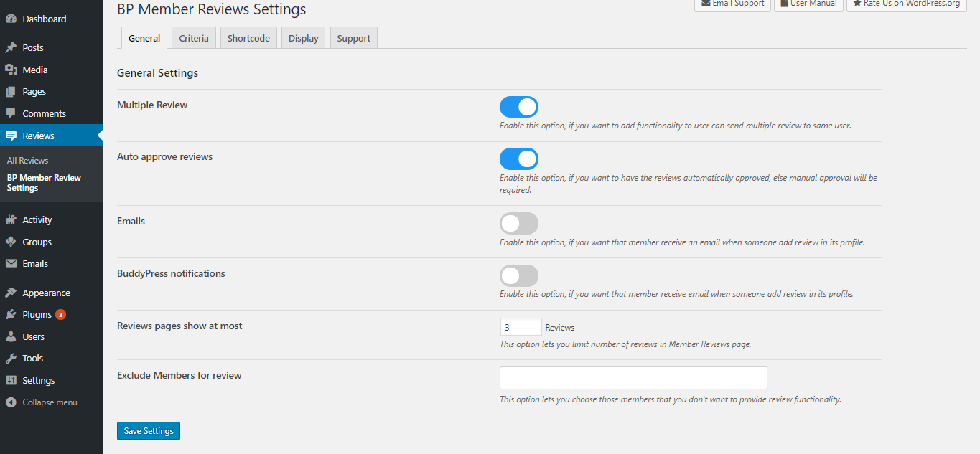980x454 pixels.
Task: Click the Settings sliders icon in sidebar
Action: pyautogui.click(x=11, y=380)
